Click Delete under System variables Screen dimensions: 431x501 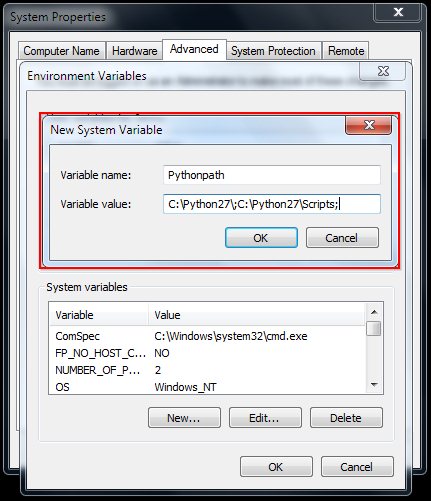[x=346, y=417]
